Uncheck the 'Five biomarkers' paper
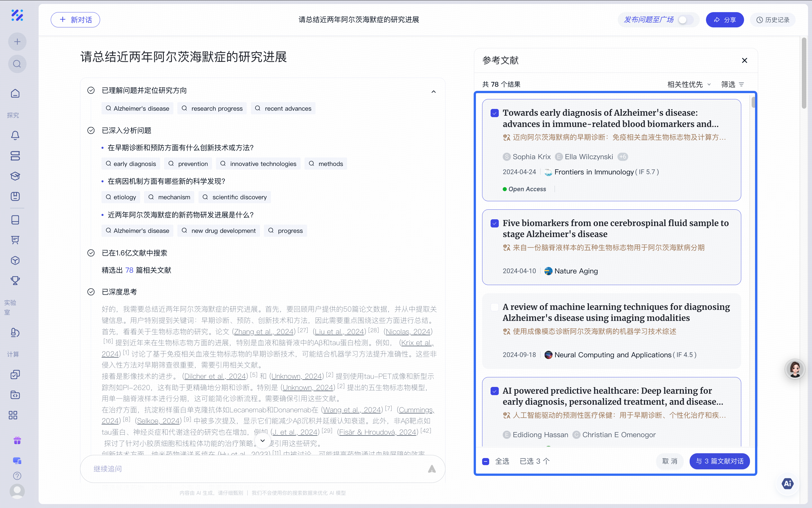The height and width of the screenshot is (508, 812). click(x=495, y=224)
